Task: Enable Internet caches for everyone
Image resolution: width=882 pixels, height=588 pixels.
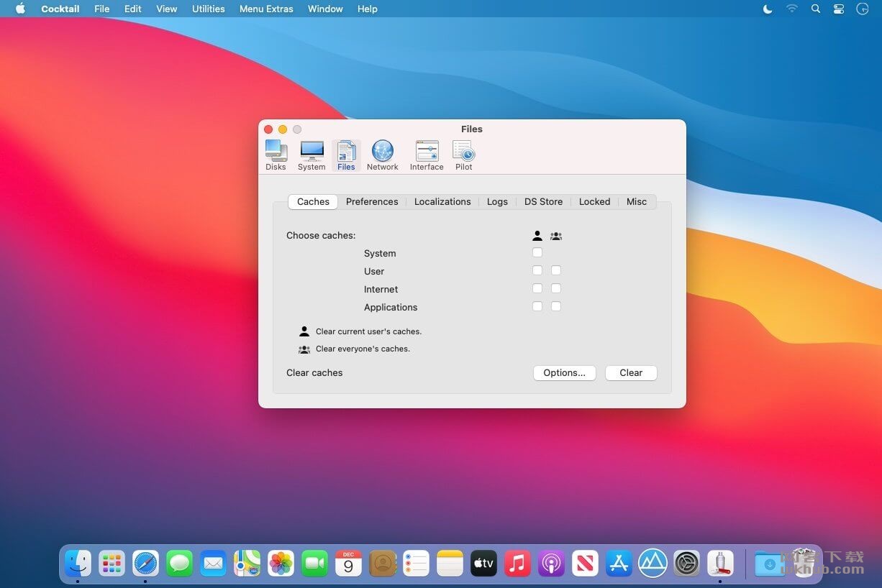Action: (556, 288)
